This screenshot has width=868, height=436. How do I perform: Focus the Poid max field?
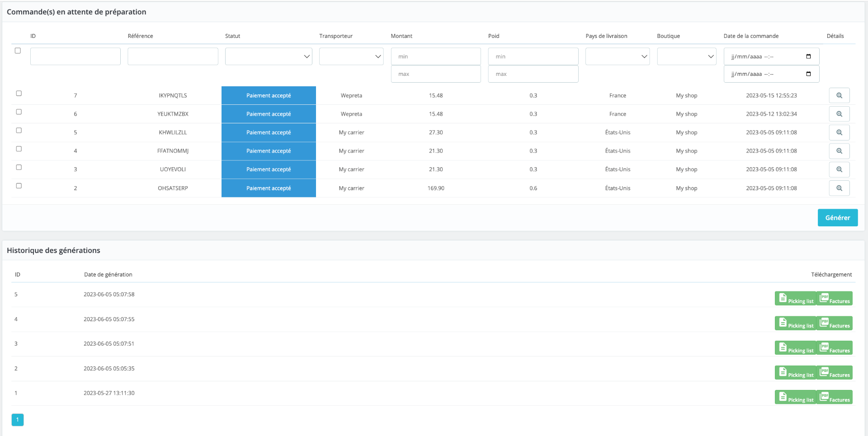coord(533,74)
